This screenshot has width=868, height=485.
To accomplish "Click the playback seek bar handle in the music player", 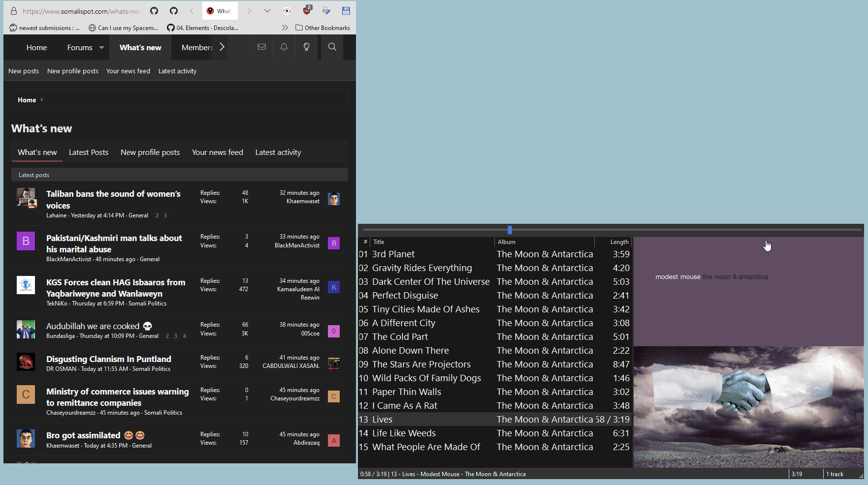I will point(510,230).
